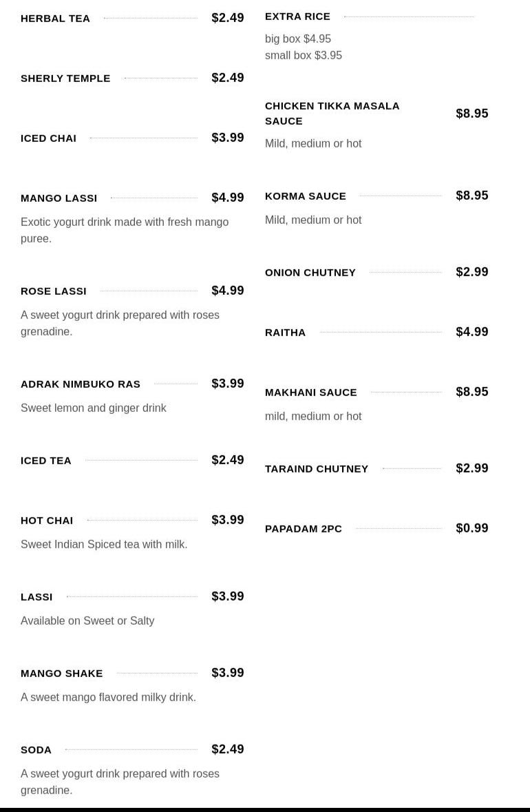Select the Extra Rice heading

[297, 17]
